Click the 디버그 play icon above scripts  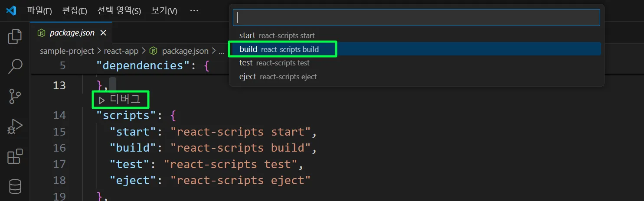(101, 100)
